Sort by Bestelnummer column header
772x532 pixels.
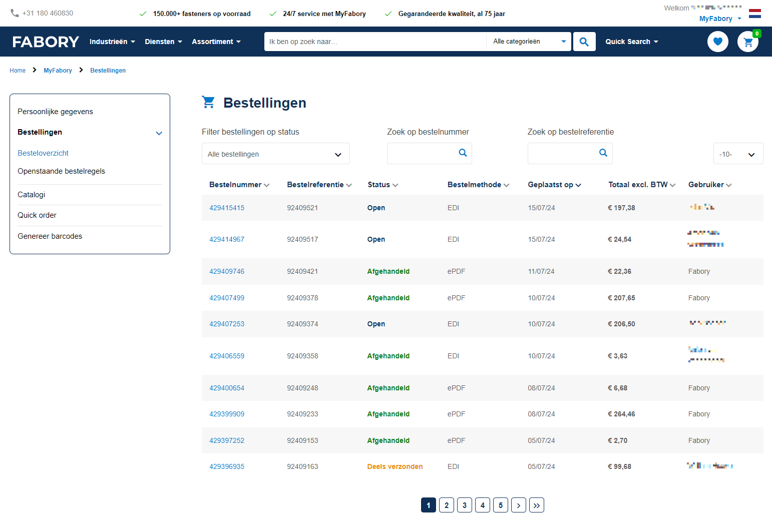pos(239,185)
